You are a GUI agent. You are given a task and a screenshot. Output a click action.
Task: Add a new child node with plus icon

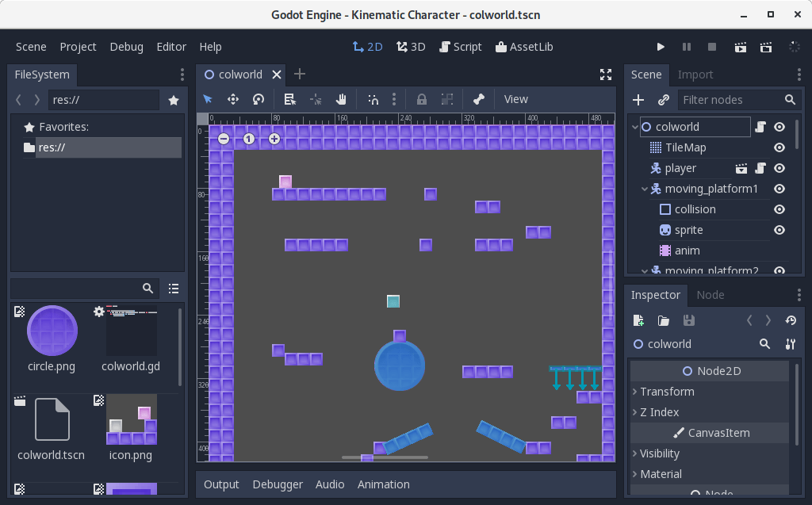pyautogui.click(x=638, y=99)
